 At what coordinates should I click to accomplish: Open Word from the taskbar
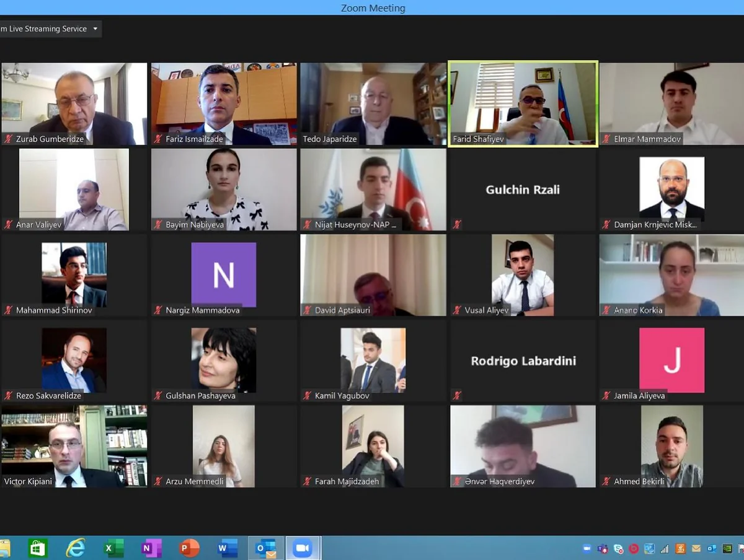[228, 548]
